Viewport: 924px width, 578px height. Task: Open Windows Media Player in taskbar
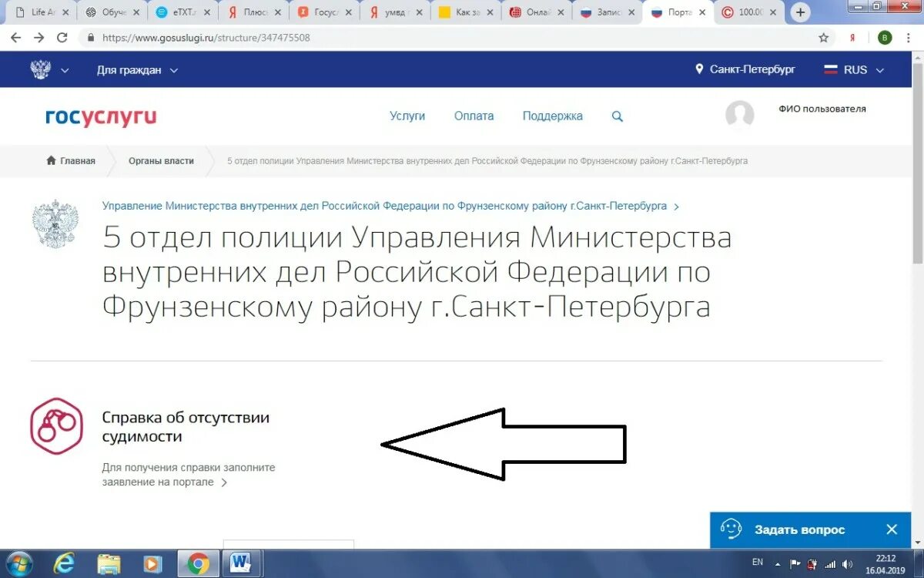pyautogui.click(x=153, y=564)
